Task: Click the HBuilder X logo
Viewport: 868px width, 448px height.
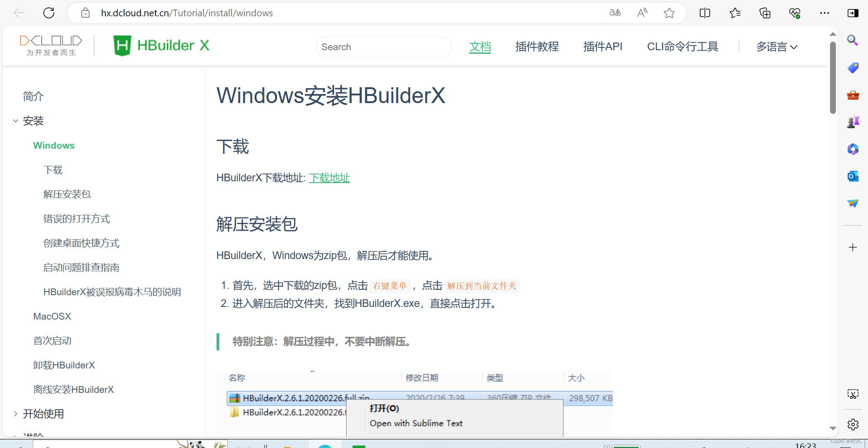Action: tap(161, 46)
